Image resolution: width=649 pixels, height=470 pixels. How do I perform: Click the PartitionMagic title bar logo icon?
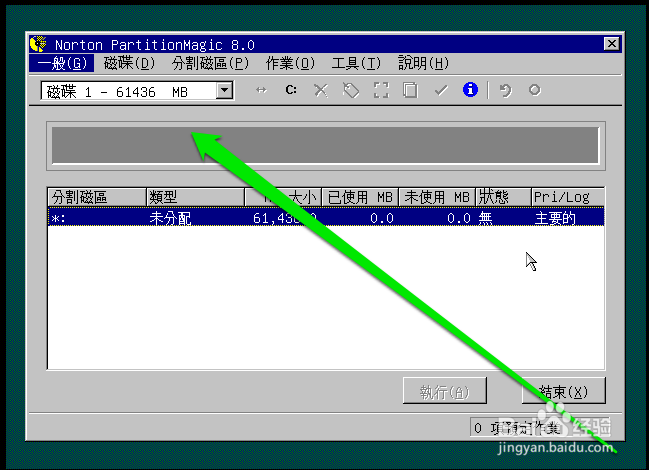click(x=38, y=44)
